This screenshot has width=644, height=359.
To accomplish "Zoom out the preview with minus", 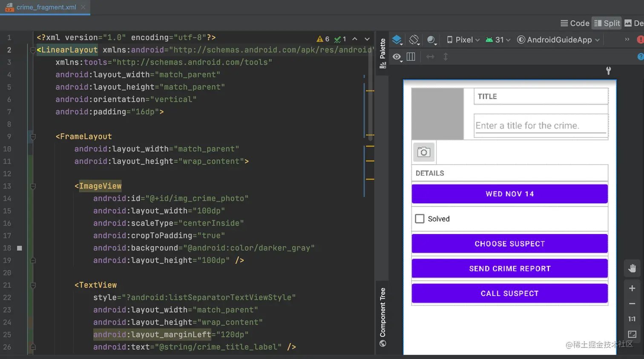I will (x=632, y=304).
